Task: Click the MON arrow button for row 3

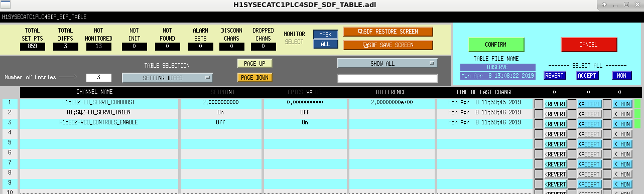Action: [622, 124]
